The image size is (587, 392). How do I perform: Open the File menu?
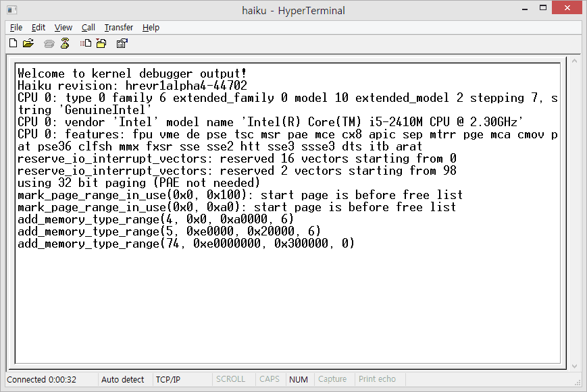pos(16,28)
